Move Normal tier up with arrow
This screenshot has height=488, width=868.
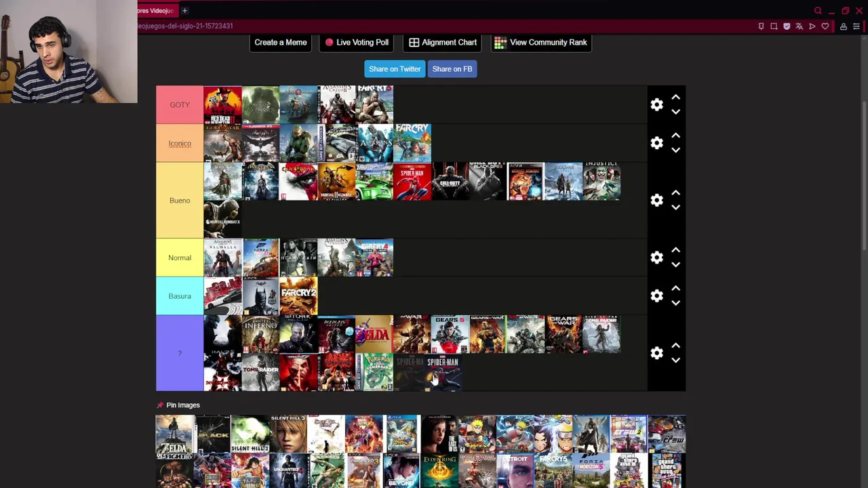[675, 250]
